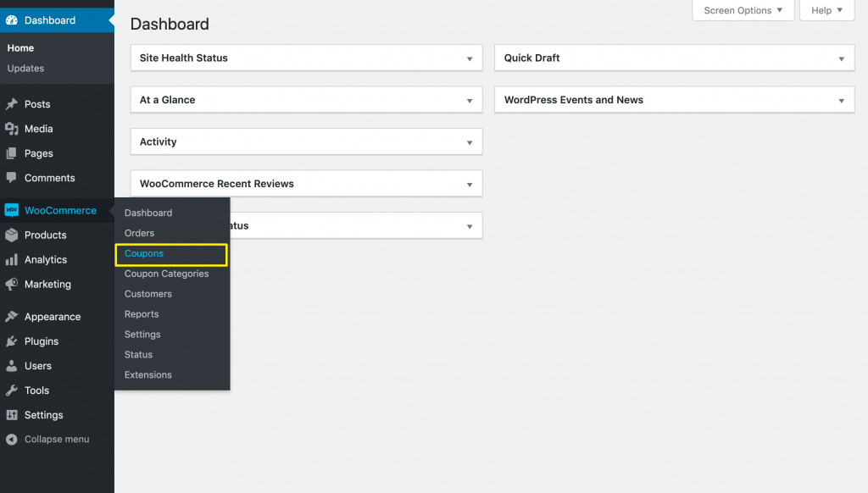
Task: Expand WooCommerce Recent Reviews widget arrow
Action: pos(470,185)
